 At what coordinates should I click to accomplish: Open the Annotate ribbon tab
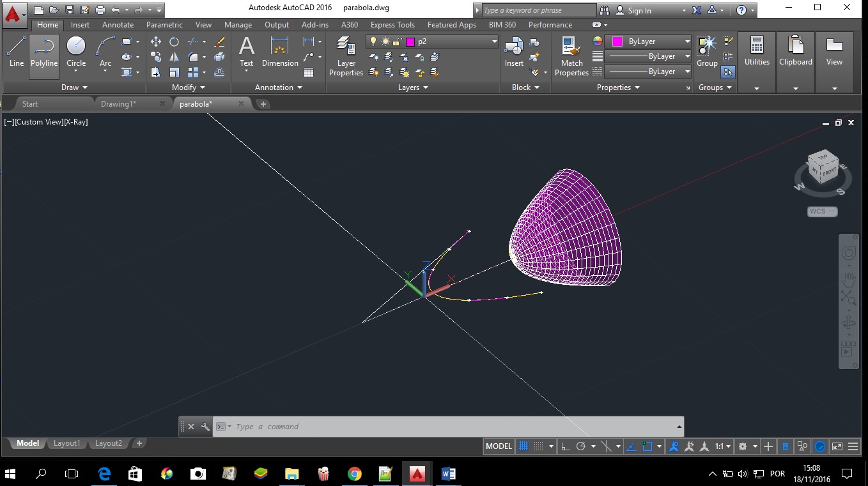[x=118, y=25]
